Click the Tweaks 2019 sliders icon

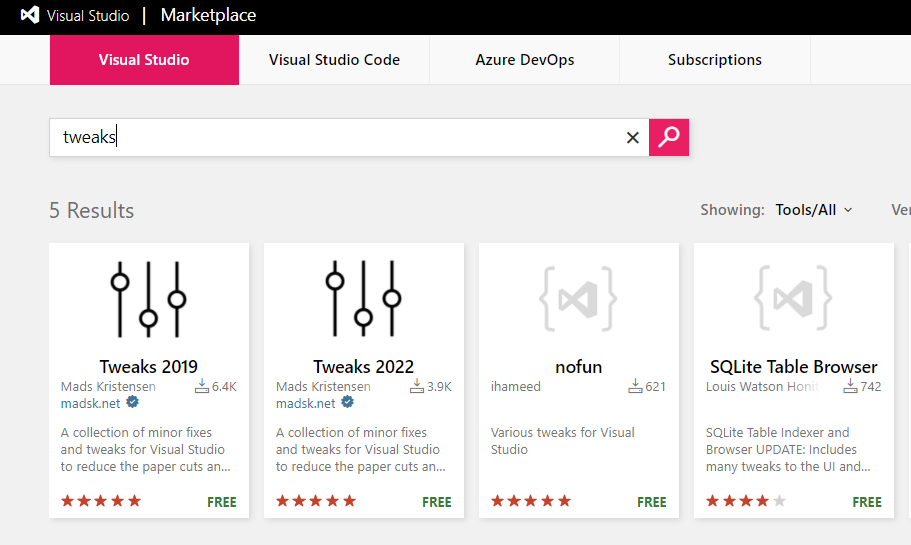pos(148,299)
